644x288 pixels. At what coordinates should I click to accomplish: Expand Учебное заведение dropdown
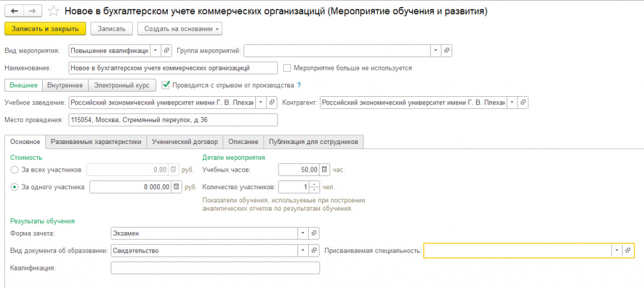point(261,102)
